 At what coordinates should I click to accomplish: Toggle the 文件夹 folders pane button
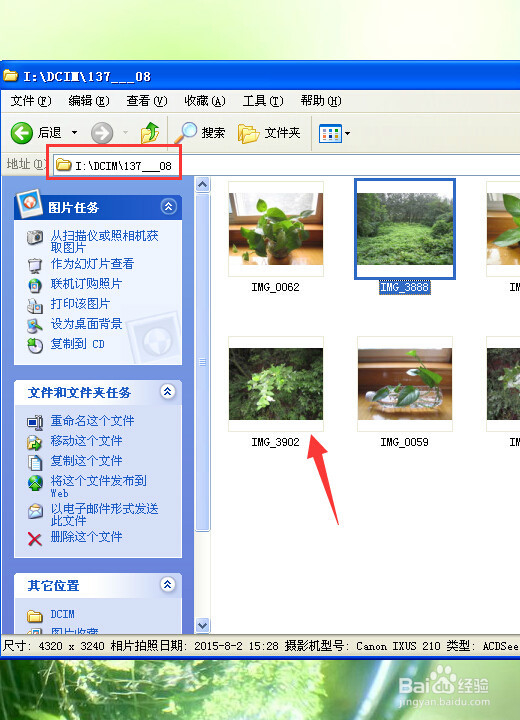269,133
